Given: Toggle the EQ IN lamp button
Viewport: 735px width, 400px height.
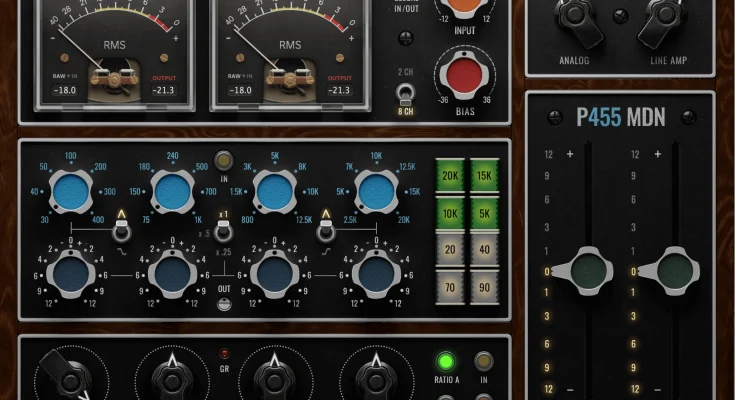Looking at the screenshot, I should click(224, 160).
